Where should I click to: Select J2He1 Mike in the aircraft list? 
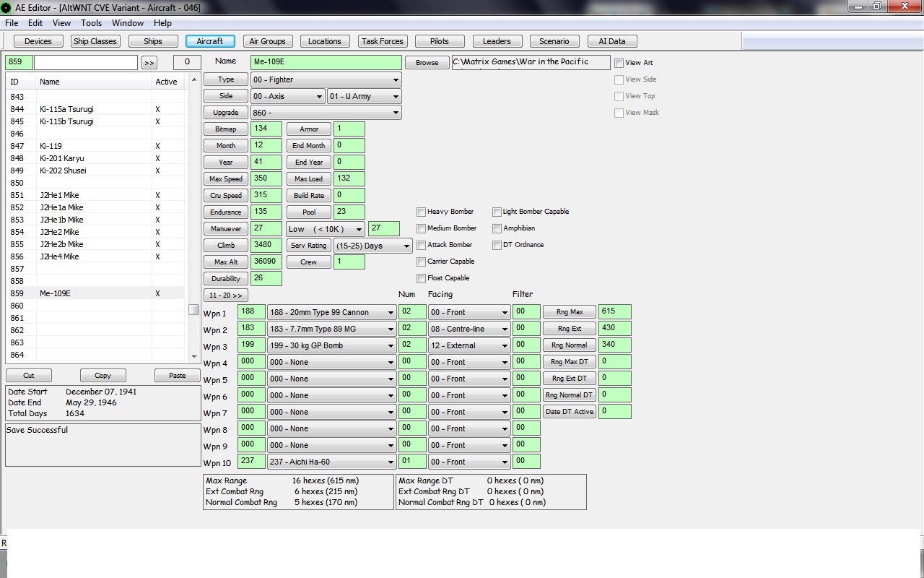pos(95,195)
